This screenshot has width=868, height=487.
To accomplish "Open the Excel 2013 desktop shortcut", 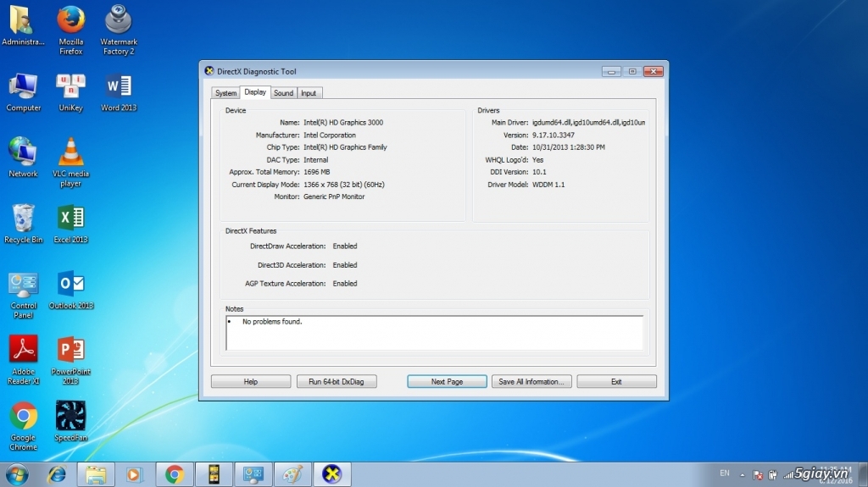I will tap(71, 219).
